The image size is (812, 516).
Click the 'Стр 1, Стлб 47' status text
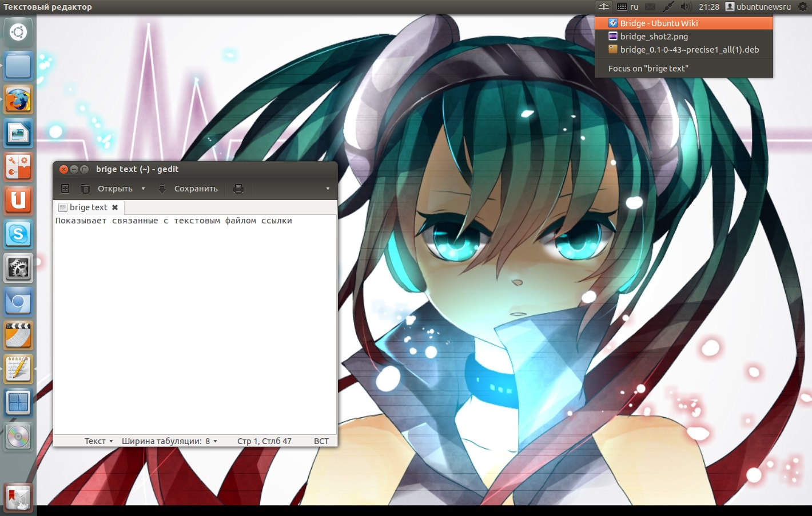[264, 441]
